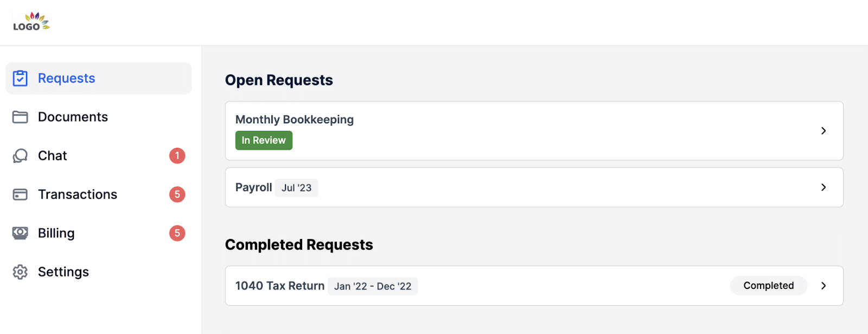868x334 pixels.
Task: Click the Settings gear icon
Action: pyautogui.click(x=20, y=272)
